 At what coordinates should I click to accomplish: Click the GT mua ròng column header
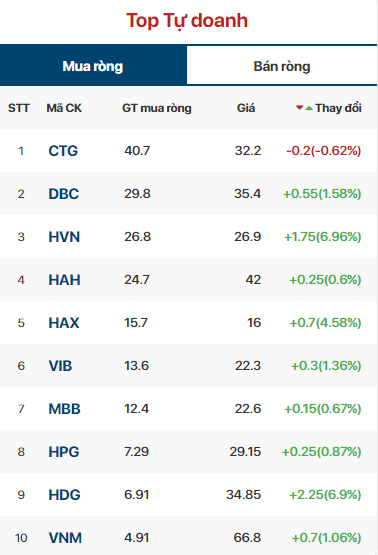pyautogui.click(x=157, y=108)
